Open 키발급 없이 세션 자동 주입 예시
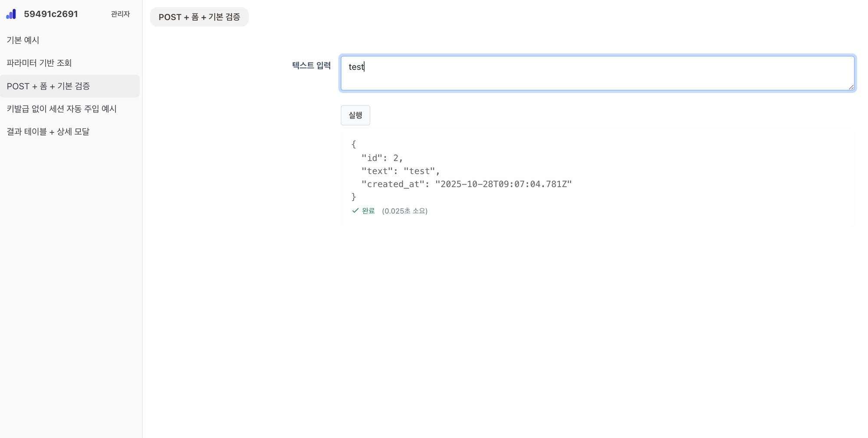This screenshot has height=438, width=868. pos(62,109)
